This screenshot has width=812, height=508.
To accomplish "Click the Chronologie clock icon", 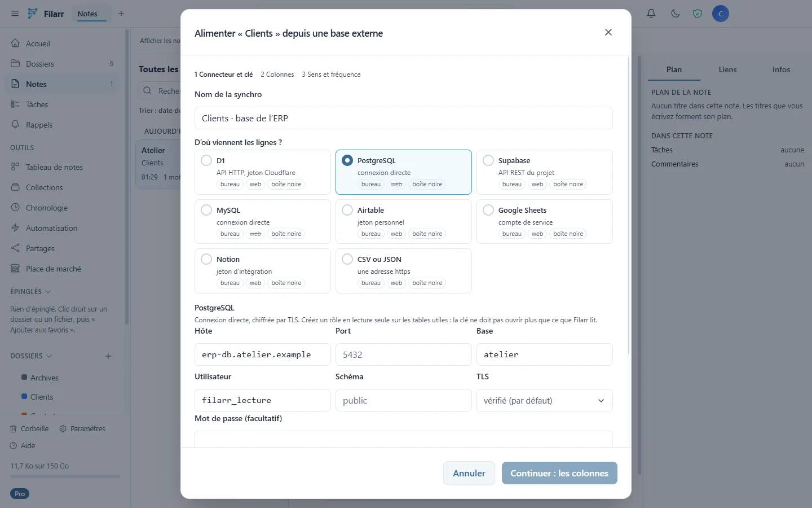I will click(x=15, y=208).
